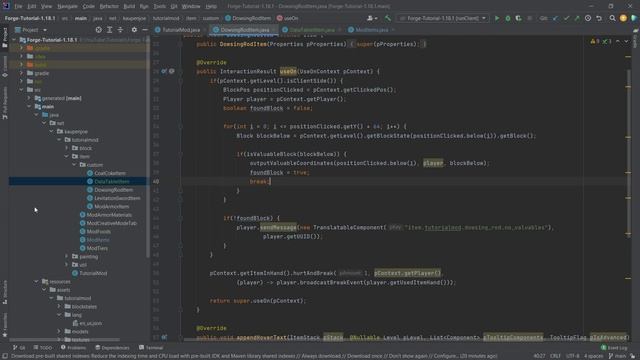Click the gutter override icon beside useOn

click(164, 71)
